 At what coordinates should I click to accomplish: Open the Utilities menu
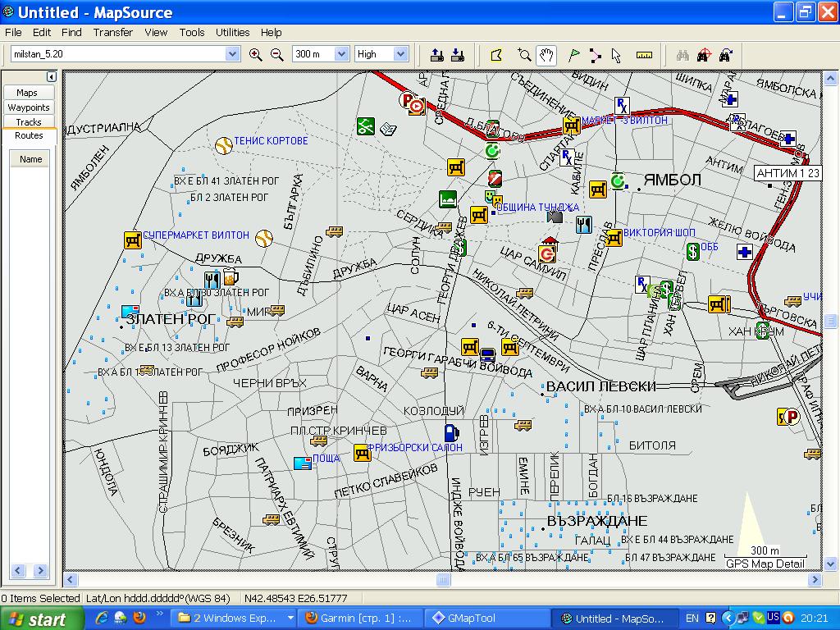tap(232, 32)
